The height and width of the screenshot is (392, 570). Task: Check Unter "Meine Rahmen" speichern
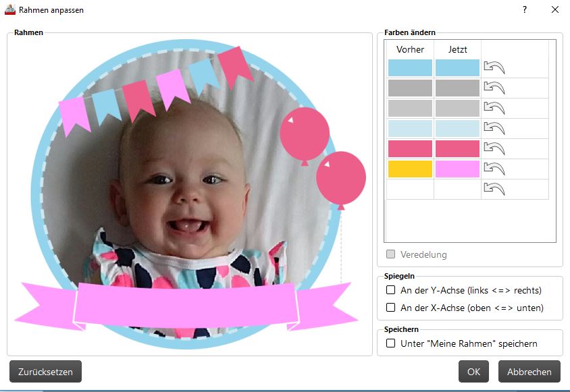click(x=391, y=343)
